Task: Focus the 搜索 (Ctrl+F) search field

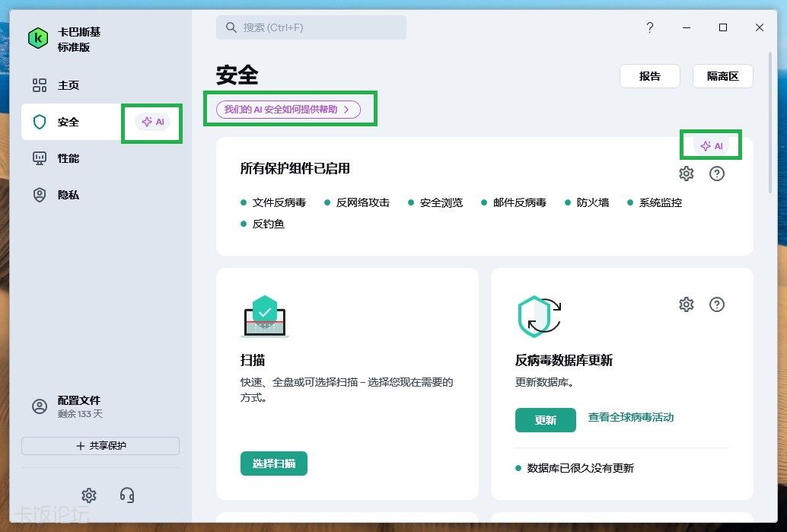Action: pyautogui.click(x=311, y=27)
